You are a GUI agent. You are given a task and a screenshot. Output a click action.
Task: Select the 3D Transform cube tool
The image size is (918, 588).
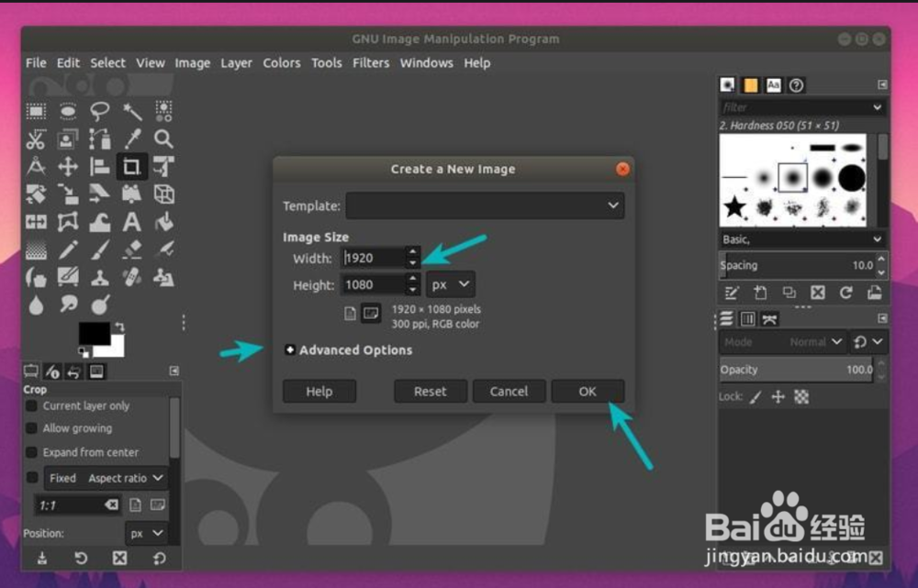click(164, 194)
